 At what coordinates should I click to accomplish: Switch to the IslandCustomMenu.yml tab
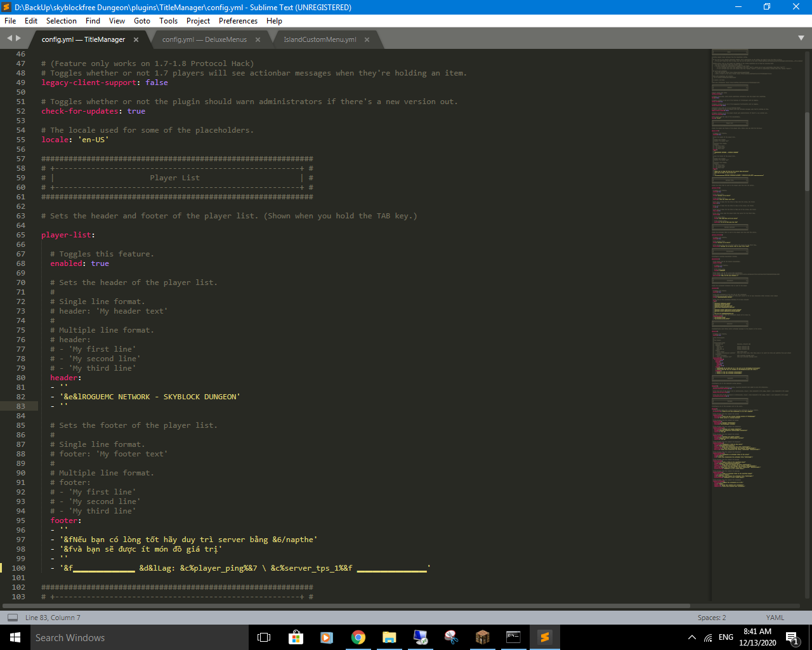click(x=320, y=39)
